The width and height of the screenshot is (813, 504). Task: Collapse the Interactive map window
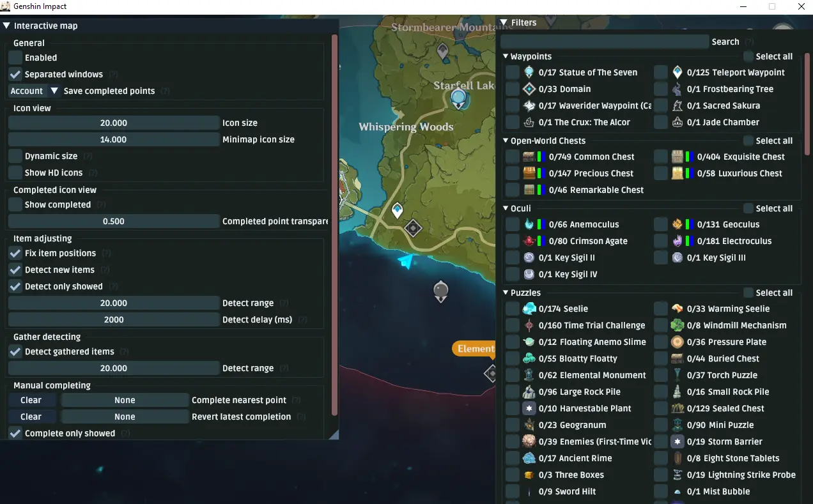click(6, 26)
